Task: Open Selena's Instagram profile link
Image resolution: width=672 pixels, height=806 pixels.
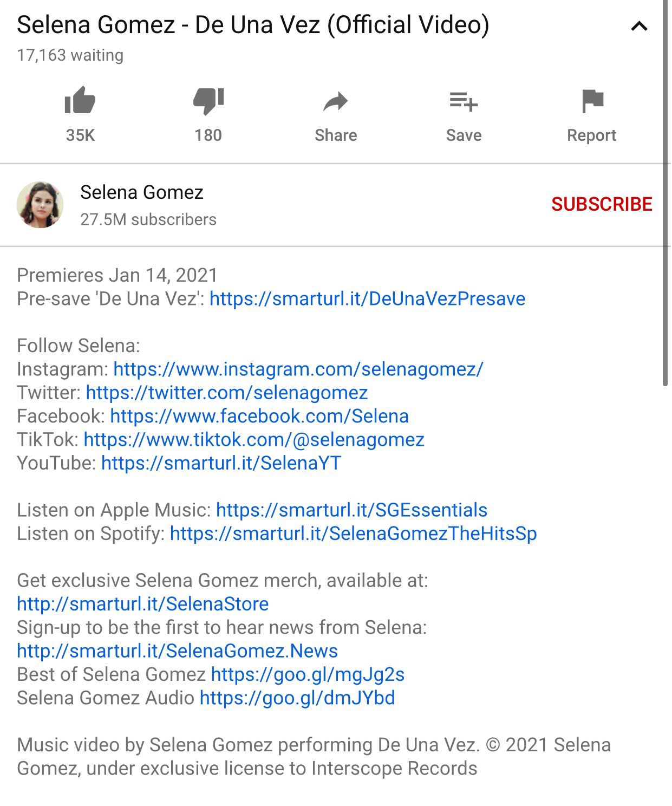Action: click(x=298, y=369)
